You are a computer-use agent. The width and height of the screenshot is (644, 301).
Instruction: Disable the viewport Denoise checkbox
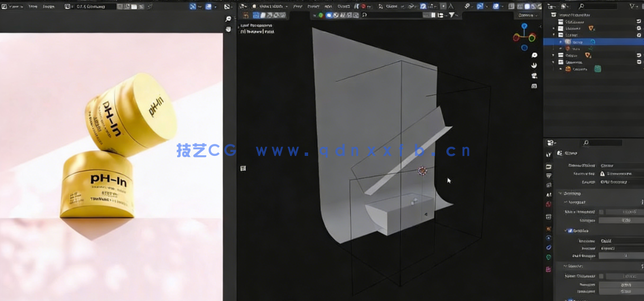pyautogui.click(x=570, y=231)
